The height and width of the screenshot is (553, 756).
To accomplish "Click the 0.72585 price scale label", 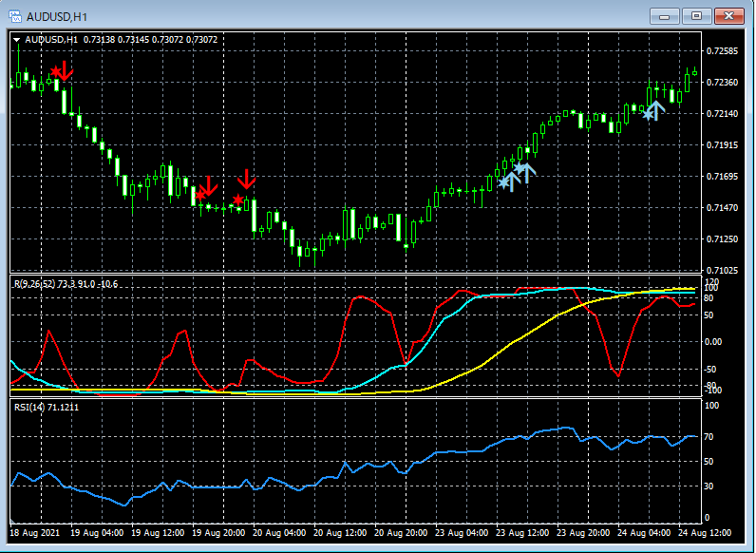I will coord(722,51).
